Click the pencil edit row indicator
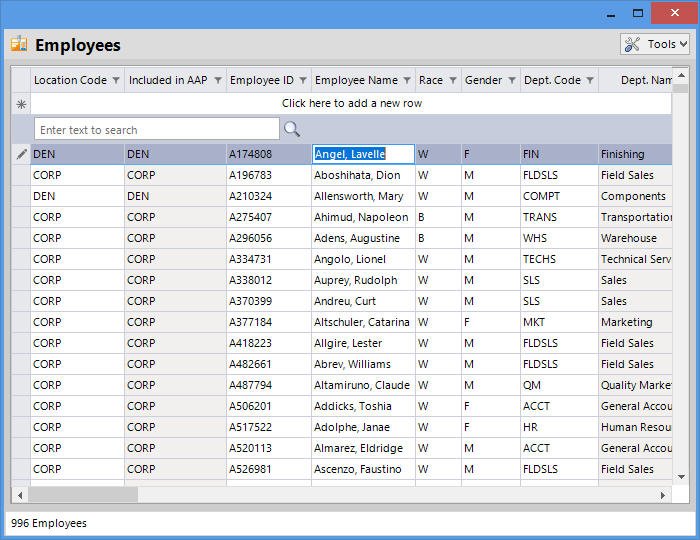Screen dimensions: 700x540 [x=21, y=154]
